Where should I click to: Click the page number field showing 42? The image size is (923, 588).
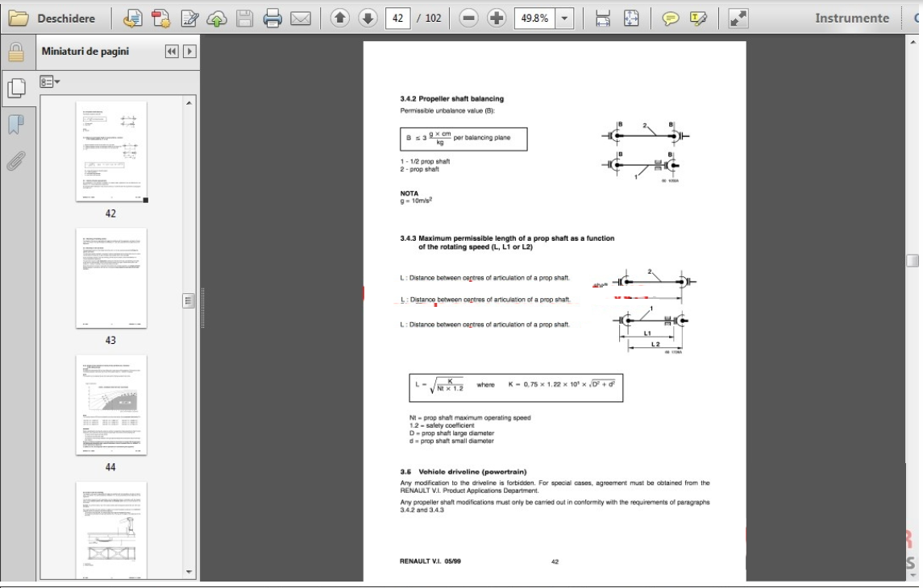click(x=398, y=19)
